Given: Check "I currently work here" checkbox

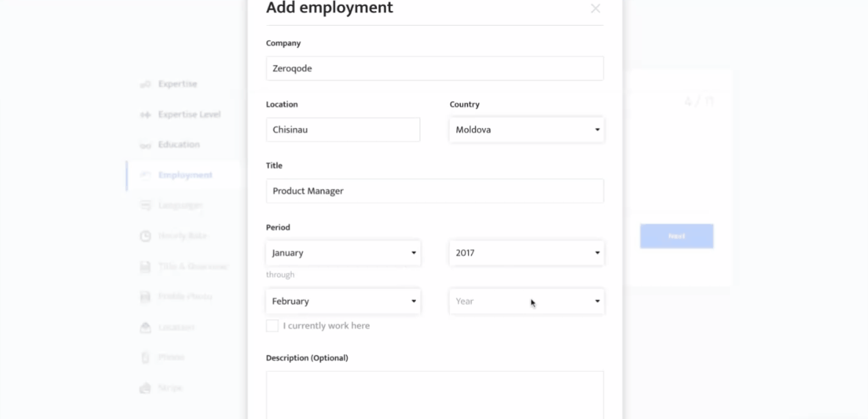Looking at the screenshot, I should [x=273, y=326].
